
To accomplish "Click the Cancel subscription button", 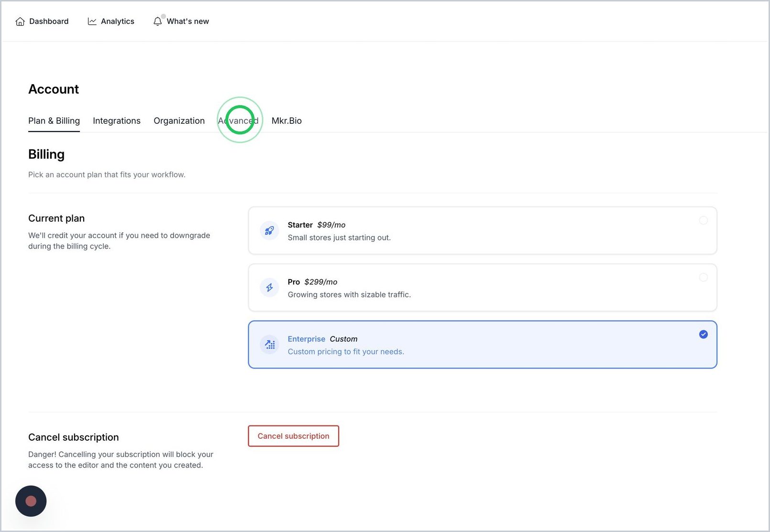I will coord(293,436).
